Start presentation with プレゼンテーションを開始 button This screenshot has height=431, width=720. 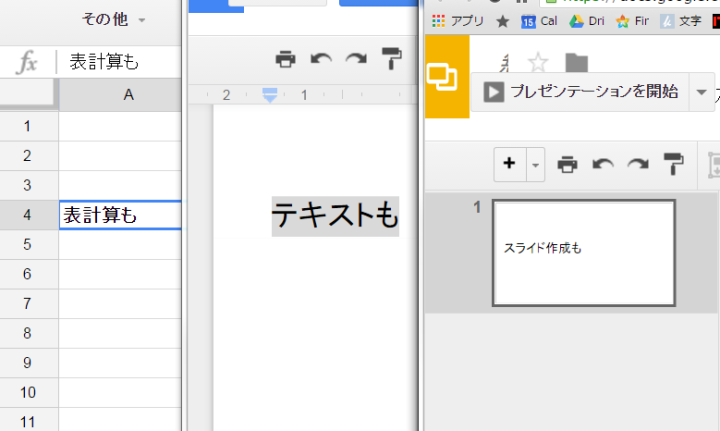tap(581, 92)
